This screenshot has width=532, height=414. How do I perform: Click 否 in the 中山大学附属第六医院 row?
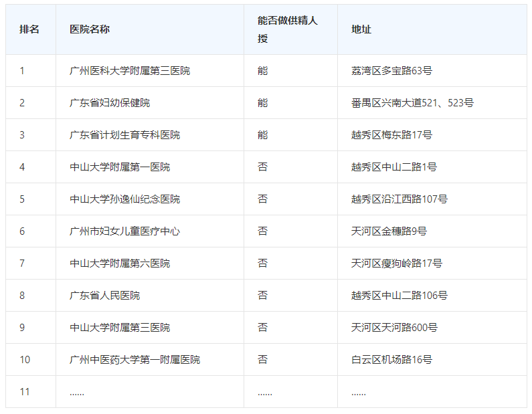[x=262, y=264]
